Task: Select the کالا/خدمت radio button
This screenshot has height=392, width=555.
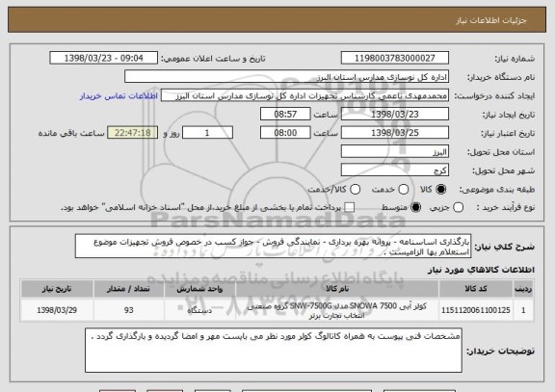Action: [x=355, y=190]
